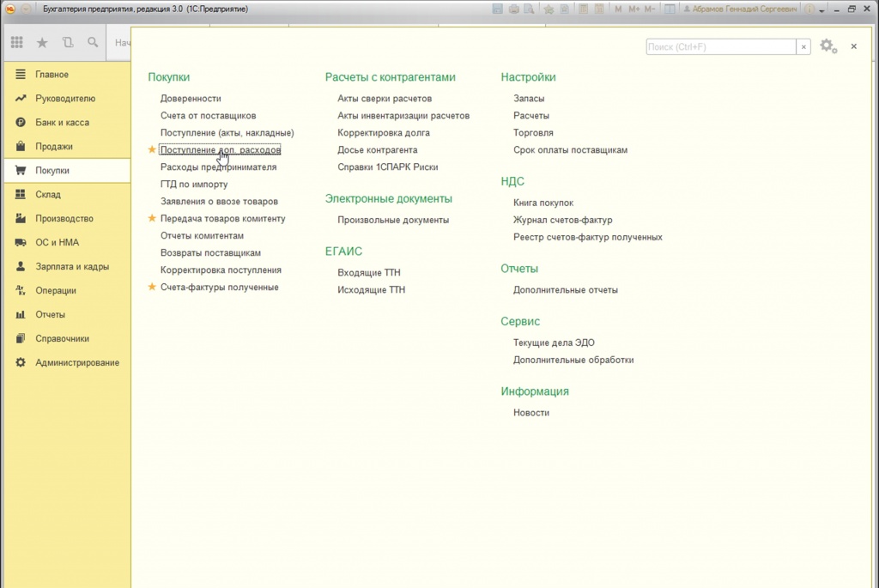The width and height of the screenshot is (879, 588).
Task: Open the sections menu grid icon
Action: pyautogui.click(x=17, y=43)
